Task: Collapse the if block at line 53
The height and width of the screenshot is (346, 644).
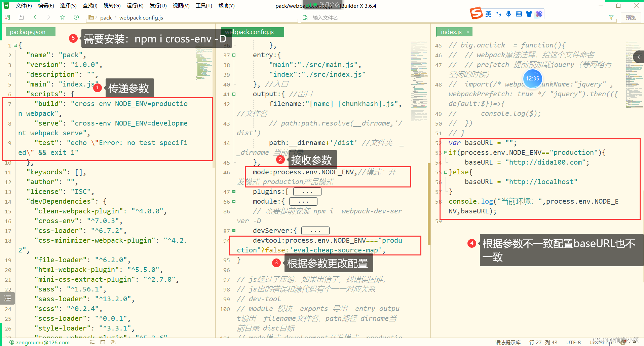Action: click(446, 152)
